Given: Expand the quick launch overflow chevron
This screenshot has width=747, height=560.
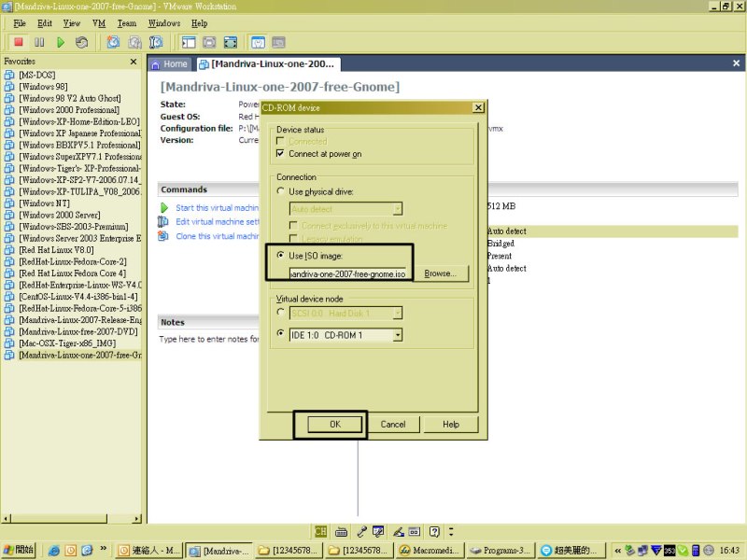Looking at the screenshot, I should tap(103, 549).
